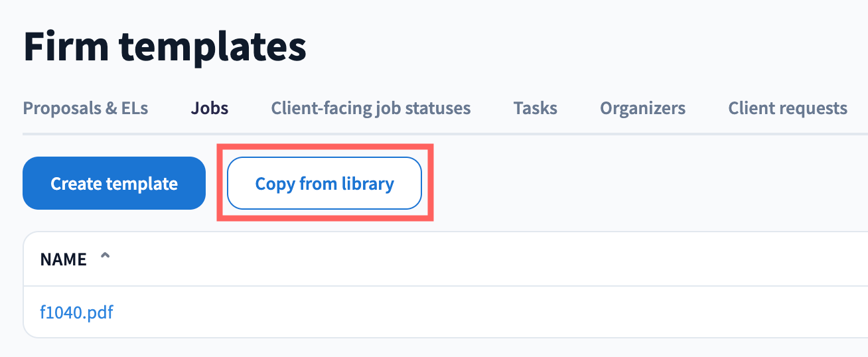Viewport: 868px width, 357px height.
Task: Start a new job template with the blue button
Action: (x=114, y=183)
